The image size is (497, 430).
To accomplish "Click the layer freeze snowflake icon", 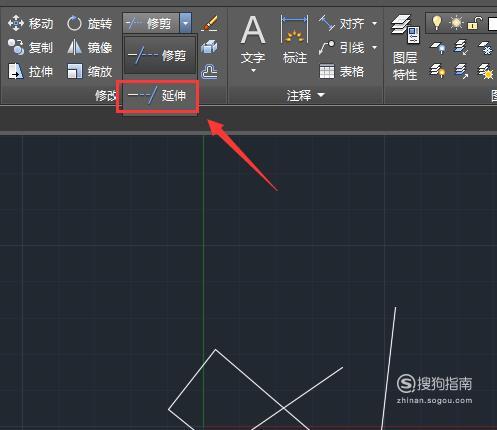I will tap(485, 48).
